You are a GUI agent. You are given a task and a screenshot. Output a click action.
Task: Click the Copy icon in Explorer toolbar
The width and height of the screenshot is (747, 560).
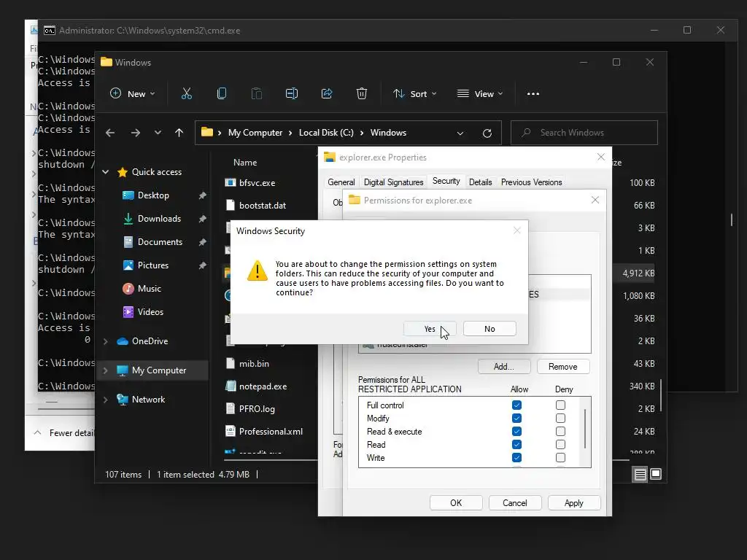click(x=222, y=94)
